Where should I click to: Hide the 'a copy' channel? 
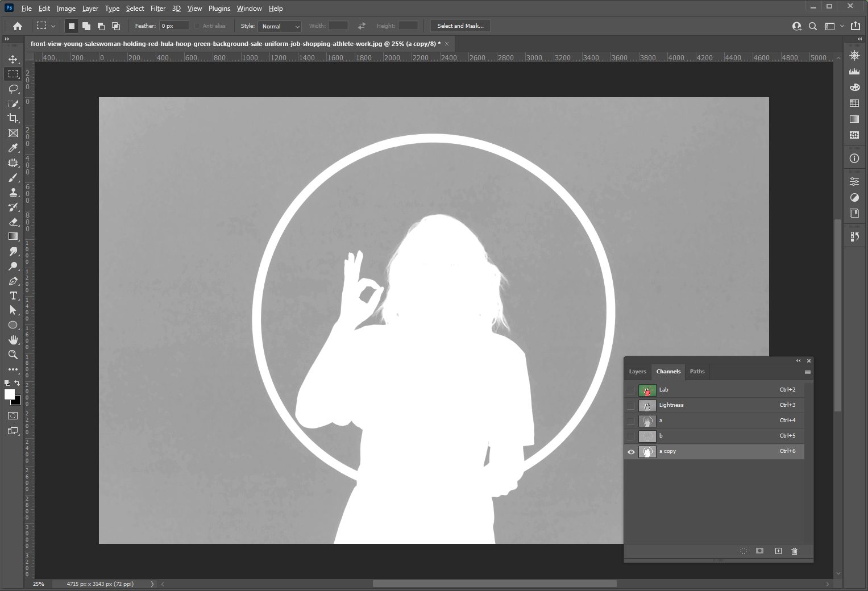pyautogui.click(x=631, y=452)
